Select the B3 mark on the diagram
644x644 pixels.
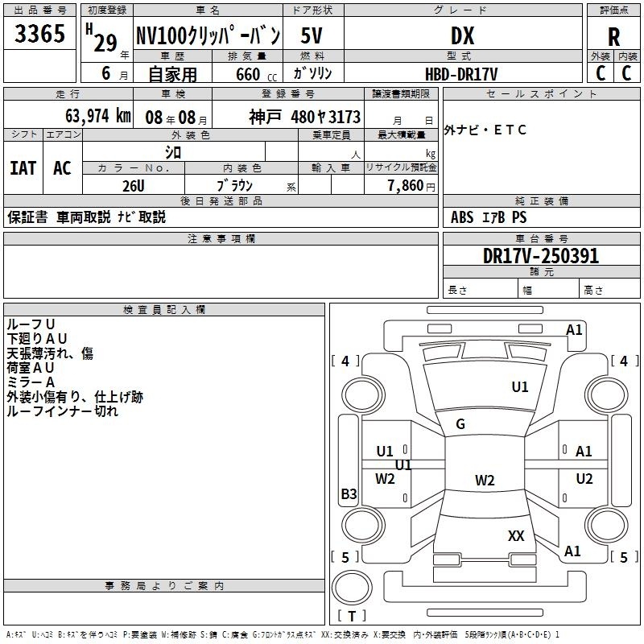(348, 494)
